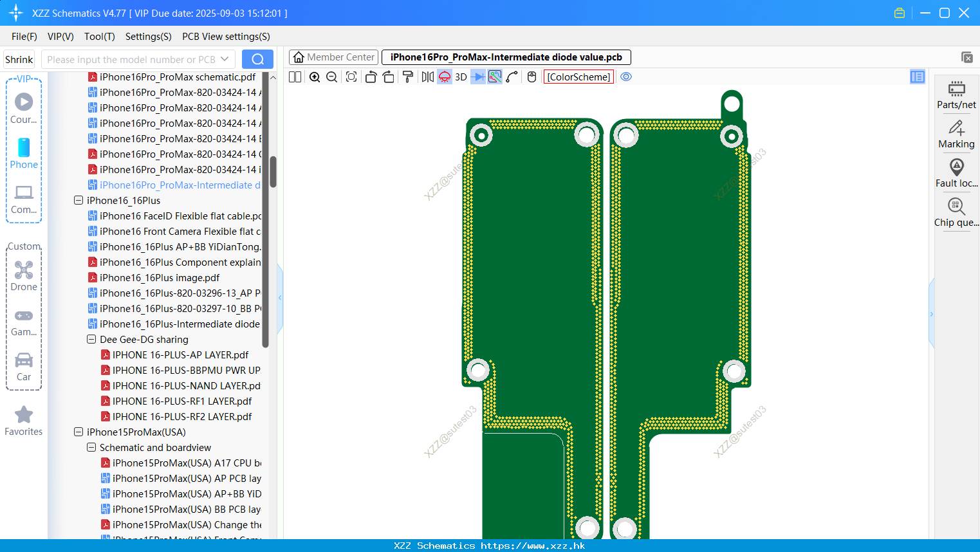Fit the PCB to the window

pos(351,77)
